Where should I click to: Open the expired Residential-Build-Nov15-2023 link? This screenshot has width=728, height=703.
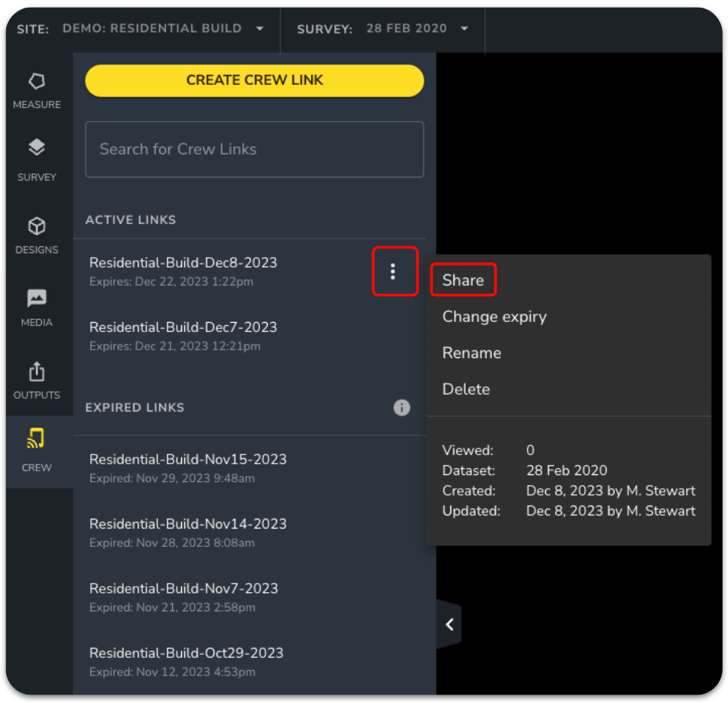coord(188,459)
